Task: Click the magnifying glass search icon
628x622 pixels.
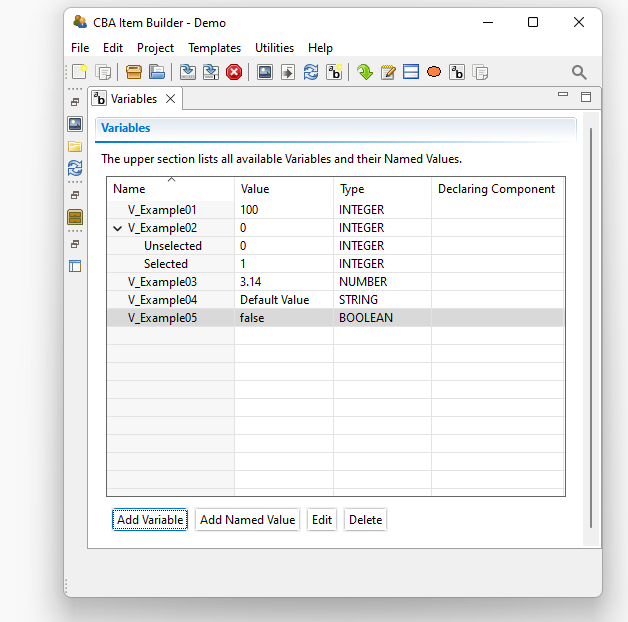Action: click(579, 72)
